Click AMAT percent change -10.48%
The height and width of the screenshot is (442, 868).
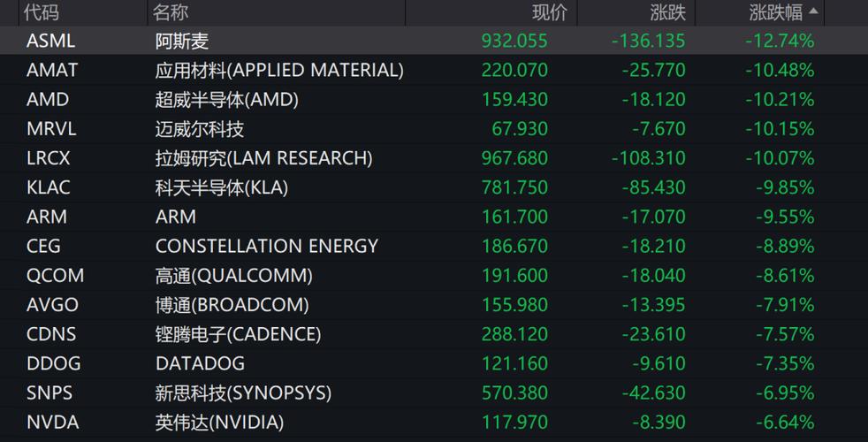coord(780,71)
